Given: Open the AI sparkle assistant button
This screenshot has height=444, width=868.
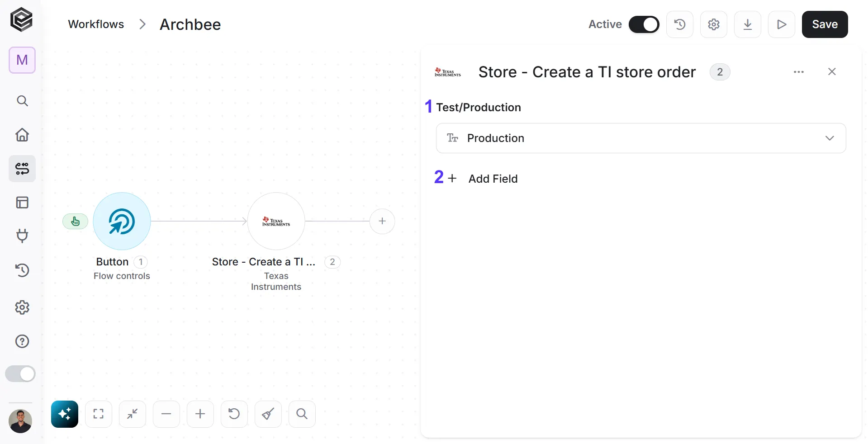Looking at the screenshot, I should 65,414.
